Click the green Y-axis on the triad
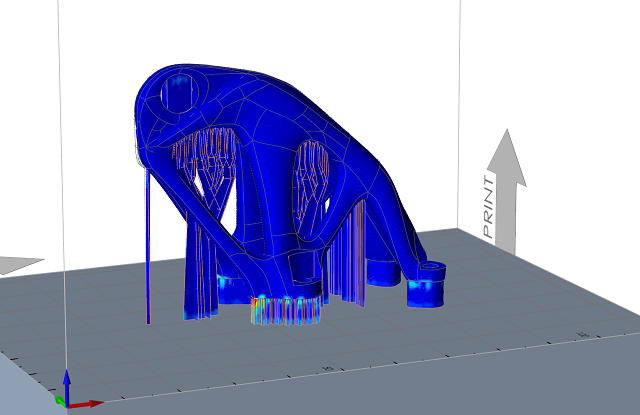Image resolution: width=640 pixels, height=415 pixels. point(59,401)
